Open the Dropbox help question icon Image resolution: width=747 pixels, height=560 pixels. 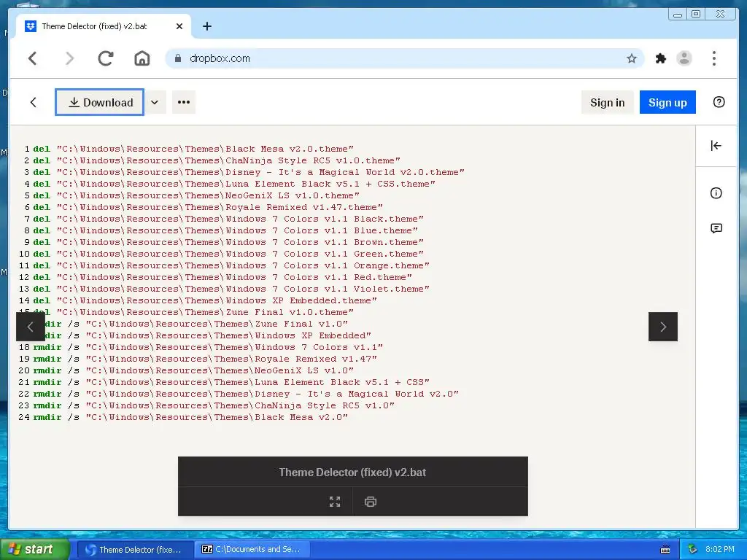719,102
